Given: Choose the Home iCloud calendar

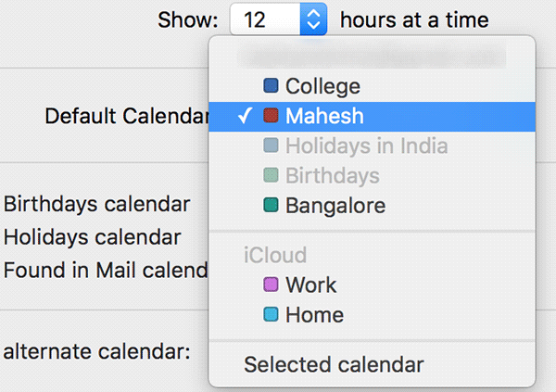Looking at the screenshot, I should pyautogui.click(x=314, y=315).
